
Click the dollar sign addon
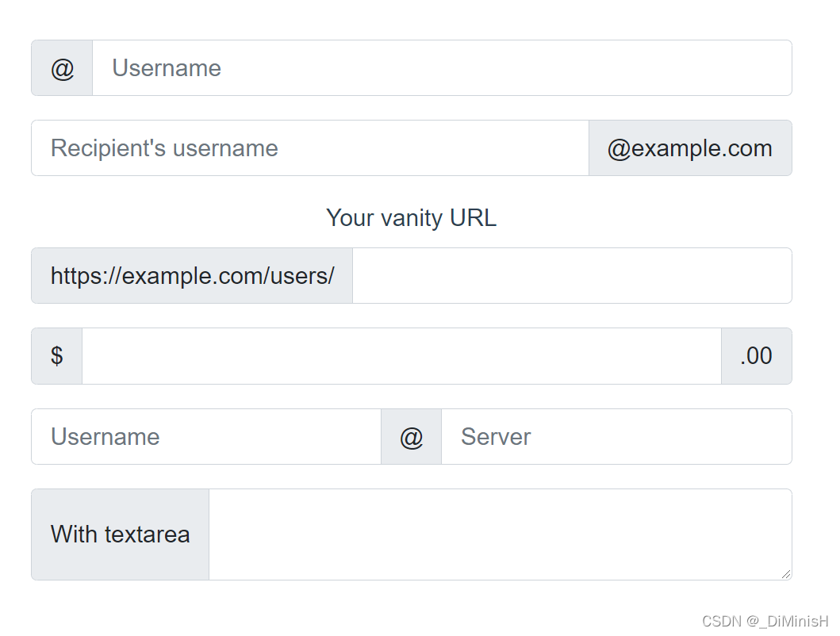pyautogui.click(x=57, y=356)
